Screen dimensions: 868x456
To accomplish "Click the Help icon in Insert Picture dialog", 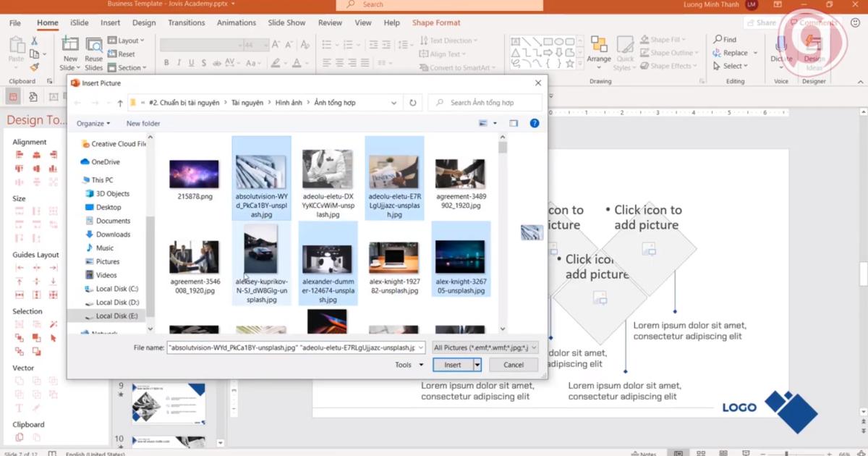I will [x=534, y=123].
